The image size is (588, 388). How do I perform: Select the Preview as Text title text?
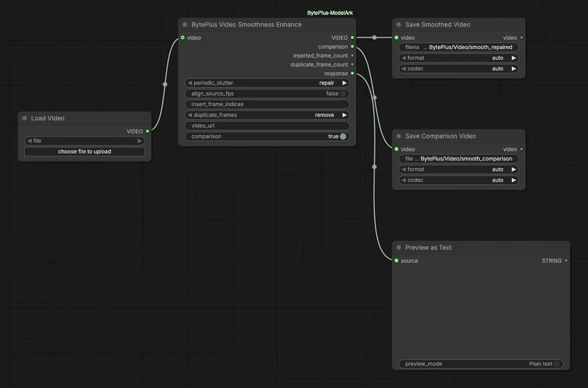pos(429,248)
